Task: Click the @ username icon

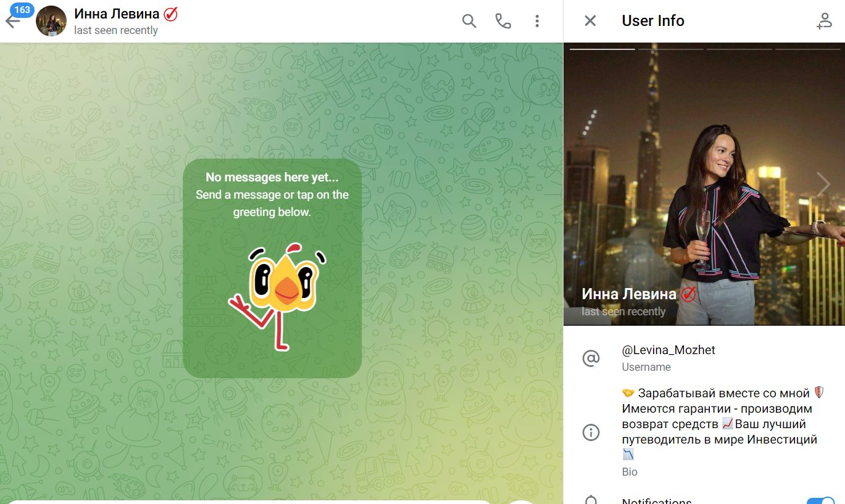Action: click(x=591, y=358)
